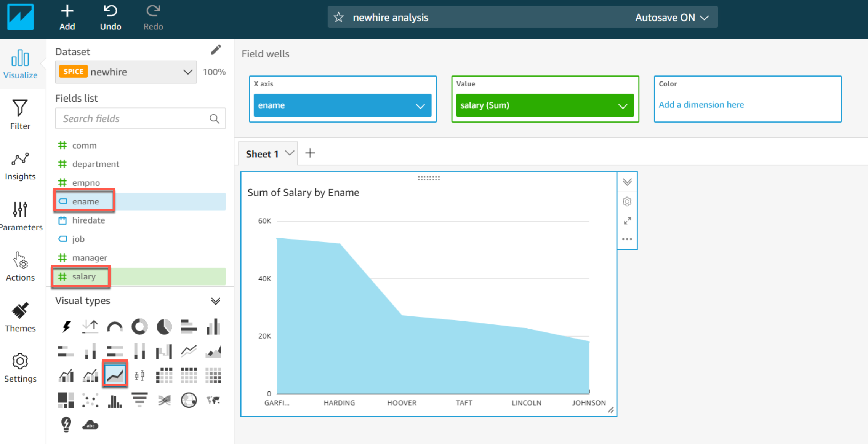Viewport: 868px width, 444px height.
Task: Choose the tree map visual type
Action: (66, 400)
